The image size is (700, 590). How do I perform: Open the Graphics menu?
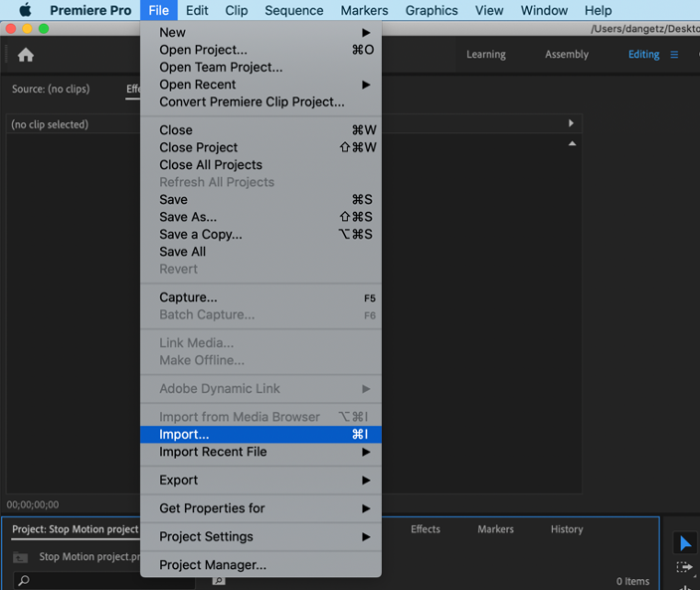[432, 10]
